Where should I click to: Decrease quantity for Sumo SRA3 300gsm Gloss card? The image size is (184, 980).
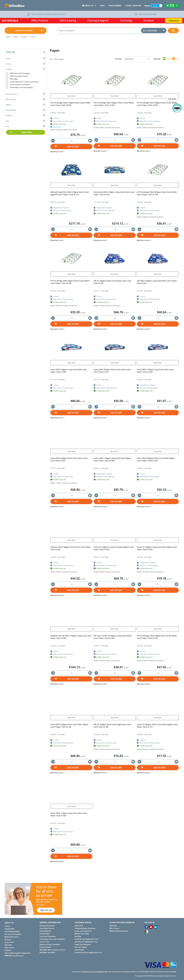click(x=96, y=407)
